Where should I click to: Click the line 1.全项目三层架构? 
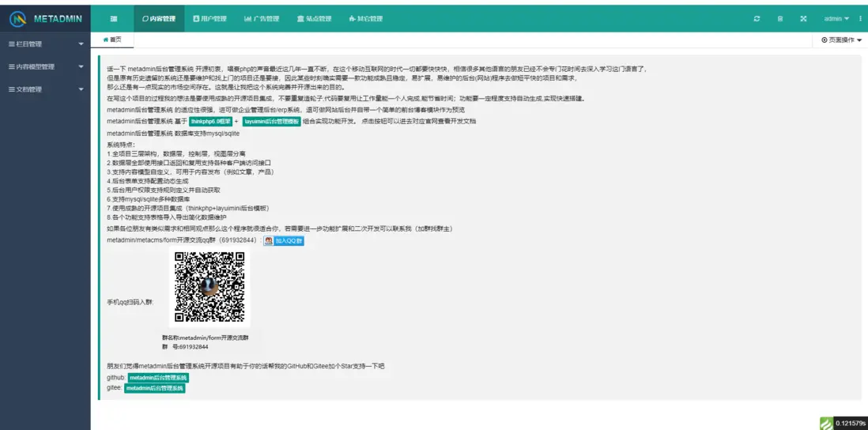[176, 153]
